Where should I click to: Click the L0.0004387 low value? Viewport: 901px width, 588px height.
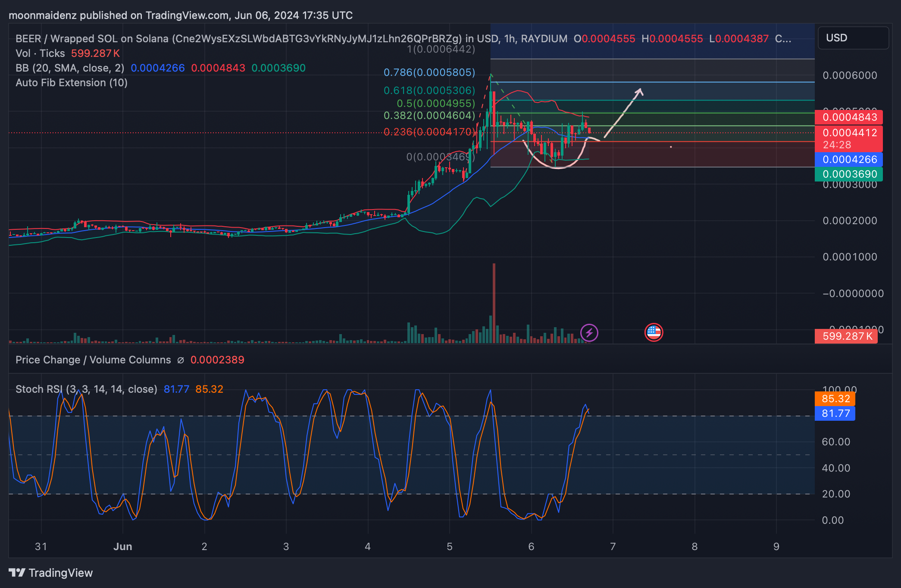click(x=739, y=39)
